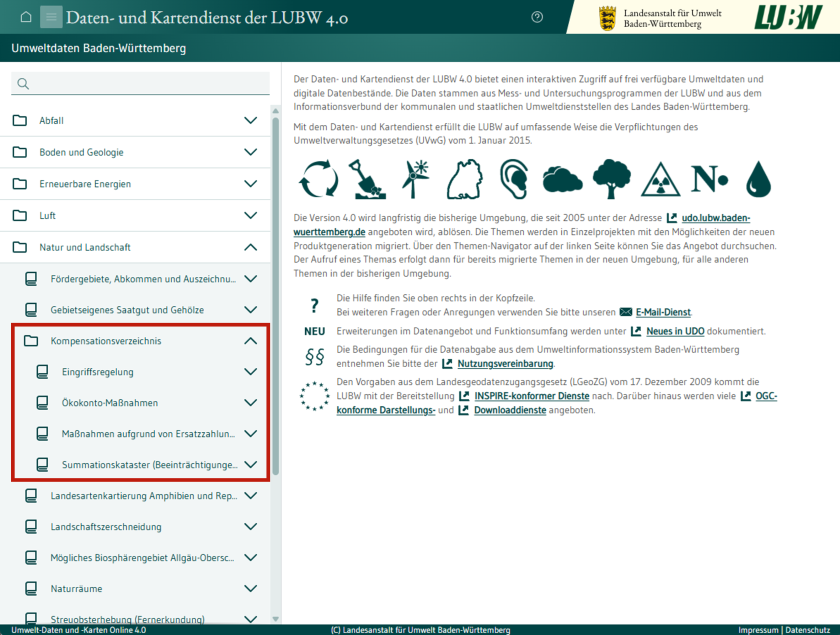Click the Baden-Württemberg map outline icon
Viewport: 840px width, 635px height.
(464, 179)
